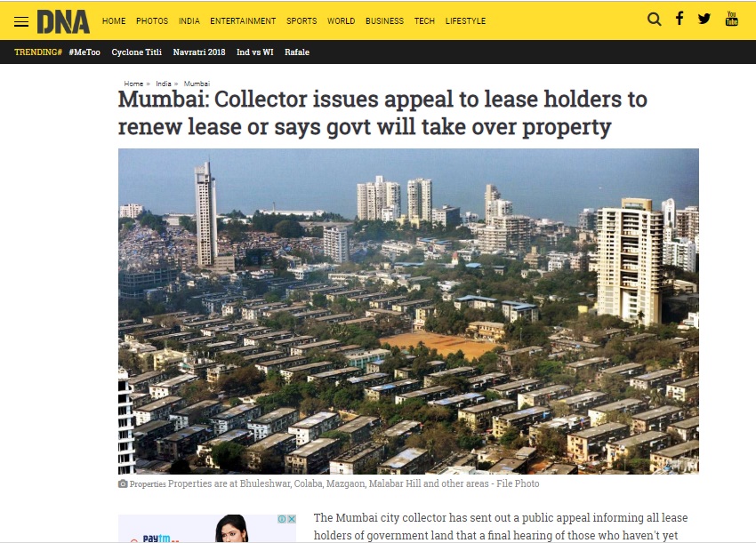Open the BUSINESS menu item
756x543 pixels.
[x=385, y=21]
